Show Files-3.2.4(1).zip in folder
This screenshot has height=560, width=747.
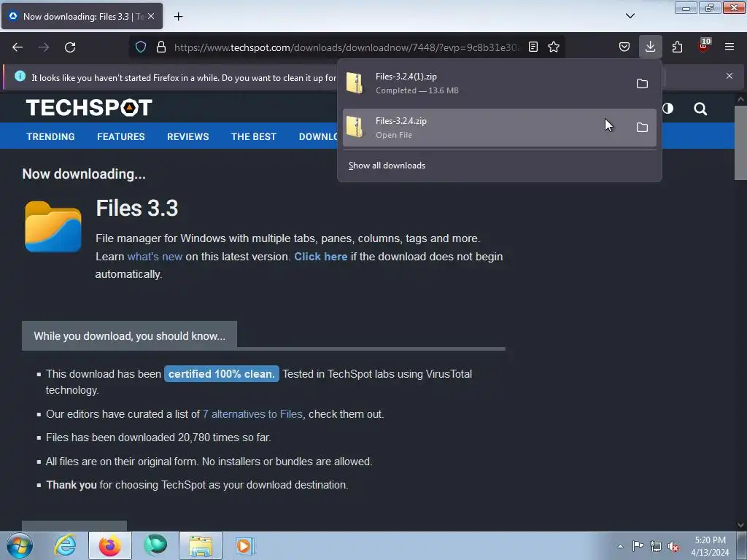click(642, 83)
